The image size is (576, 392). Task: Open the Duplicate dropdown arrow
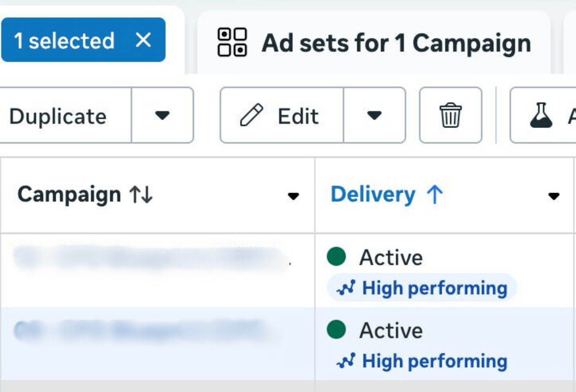tap(162, 115)
